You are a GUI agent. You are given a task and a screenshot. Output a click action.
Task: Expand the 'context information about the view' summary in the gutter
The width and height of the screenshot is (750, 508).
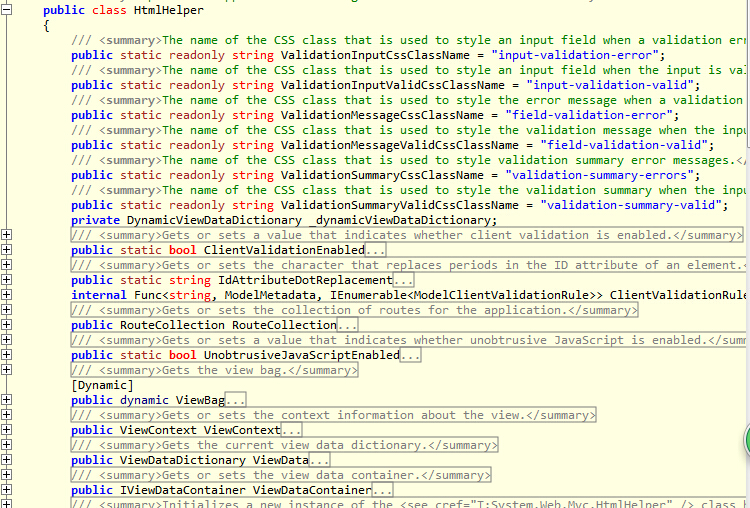[x=6, y=415]
